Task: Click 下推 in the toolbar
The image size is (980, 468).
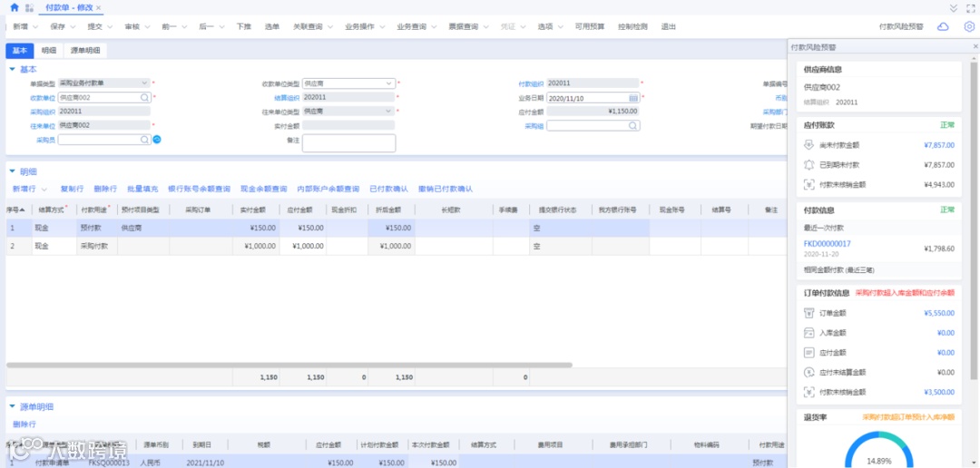Action: pyautogui.click(x=244, y=27)
